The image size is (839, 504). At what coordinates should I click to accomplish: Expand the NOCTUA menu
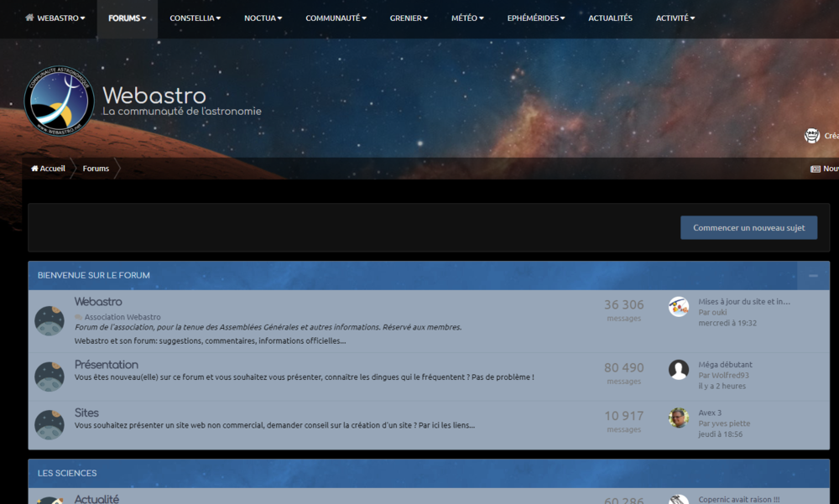pos(263,18)
